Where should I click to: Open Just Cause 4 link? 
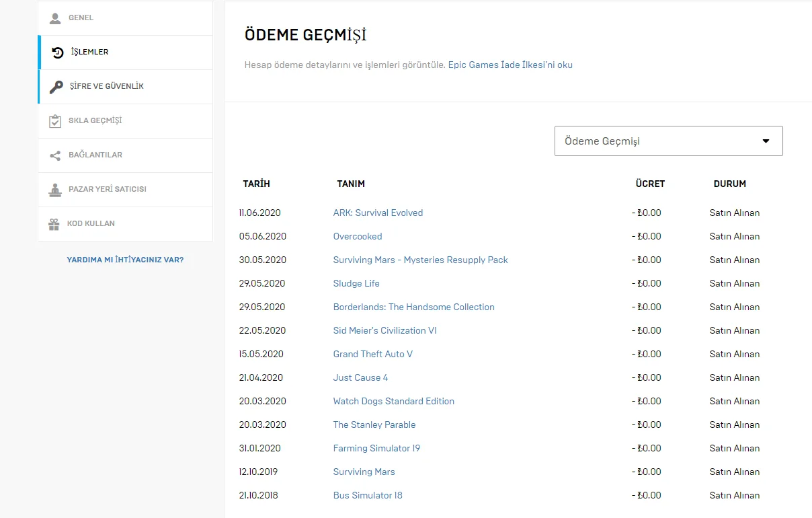[361, 377]
